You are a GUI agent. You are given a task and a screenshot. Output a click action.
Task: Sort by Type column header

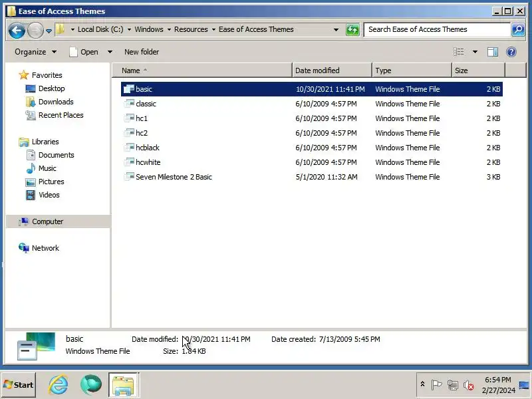coord(412,70)
